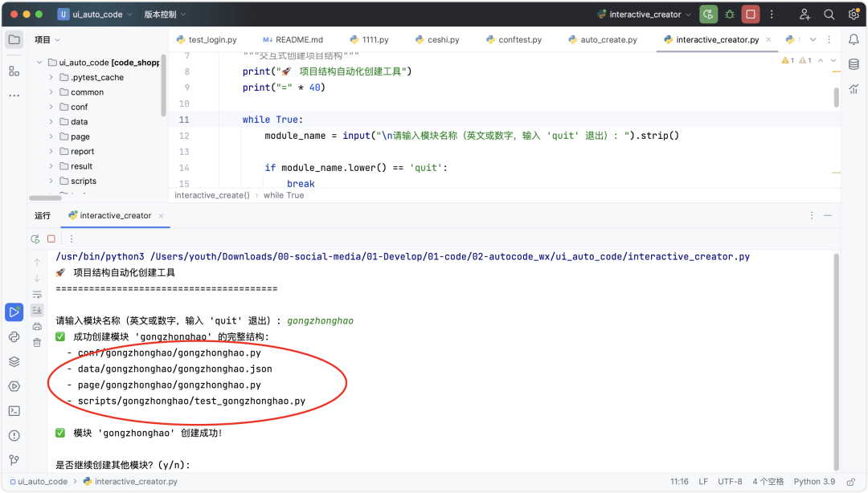Image resolution: width=868 pixels, height=493 pixels.
Task: Stop process with red square in Run panel
Action: point(51,239)
